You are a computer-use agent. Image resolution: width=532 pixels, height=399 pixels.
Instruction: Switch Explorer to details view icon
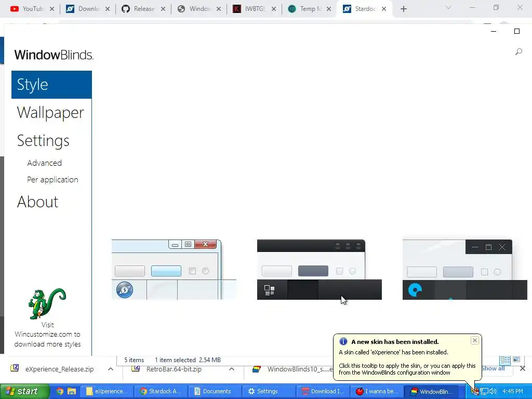point(505,360)
